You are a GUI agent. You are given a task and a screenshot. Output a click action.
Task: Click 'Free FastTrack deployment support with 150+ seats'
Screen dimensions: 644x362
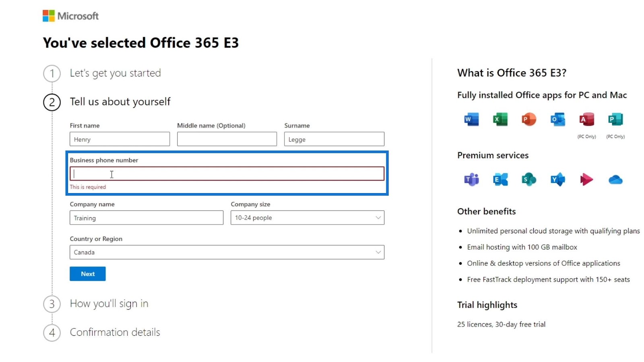pyautogui.click(x=549, y=280)
